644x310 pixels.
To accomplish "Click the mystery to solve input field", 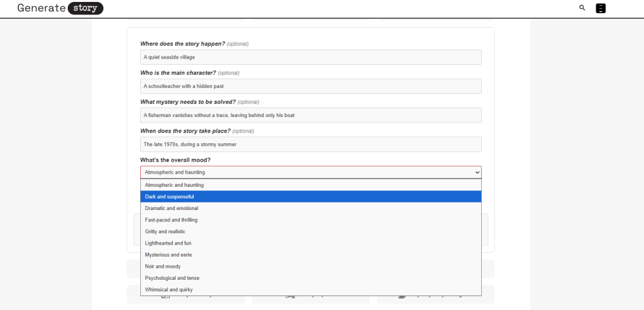I will click(x=311, y=115).
